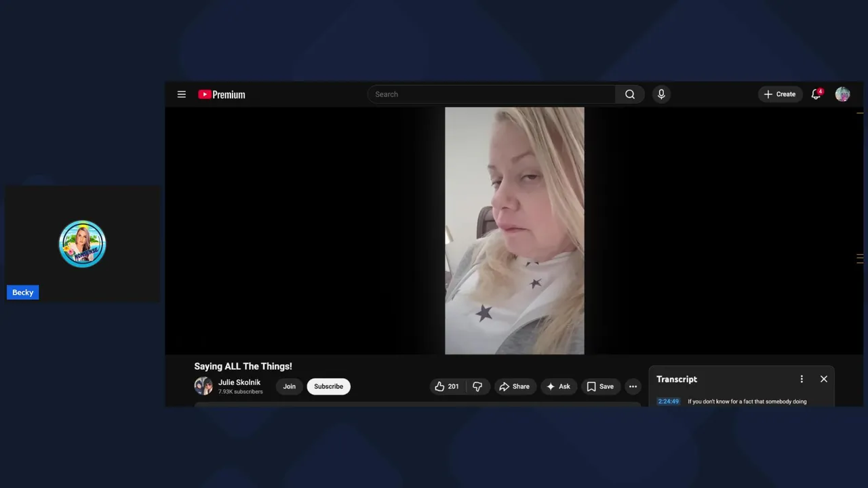868x488 pixels.
Task: Click the Join membership button
Action: (x=289, y=386)
